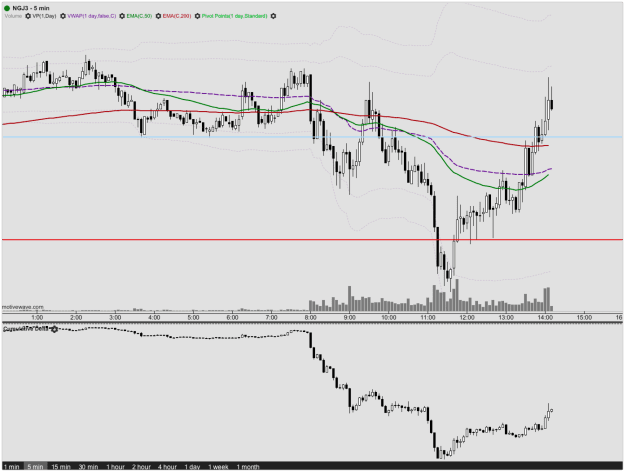Image resolution: width=625 pixels, height=472 pixels.
Task: Open the gear settings of the lower study panel
Action: [x=55, y=329]
